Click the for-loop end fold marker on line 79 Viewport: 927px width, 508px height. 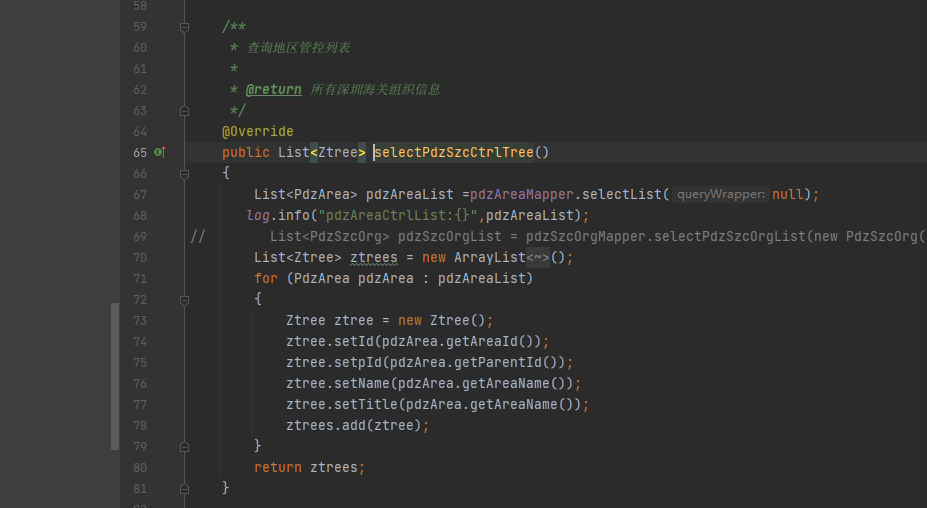(184, 447)
